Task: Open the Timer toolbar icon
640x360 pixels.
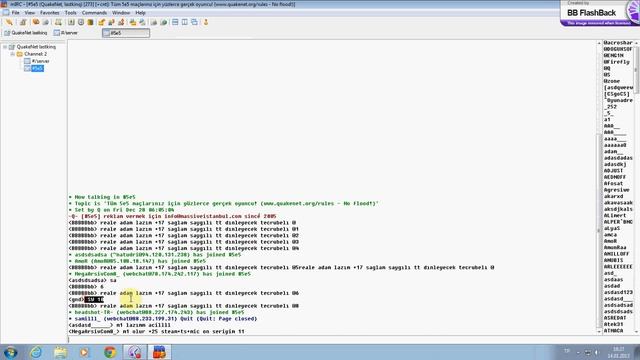Action: (x=81, y=22)
